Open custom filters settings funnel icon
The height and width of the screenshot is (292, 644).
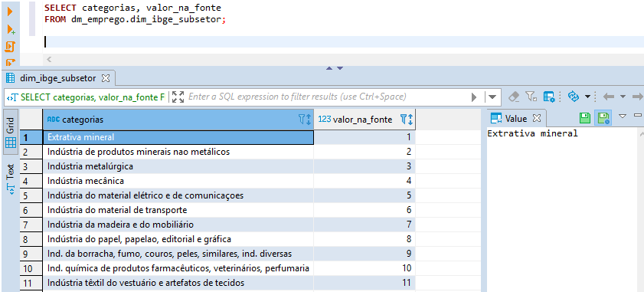531,97
